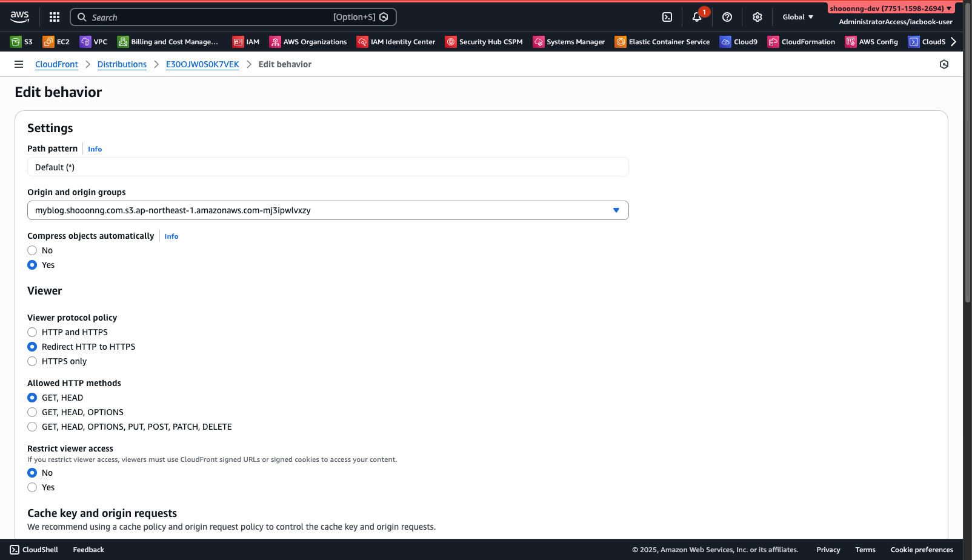Viewport: 972px width, 560px height.
Task: Open the settings gear icon
Action: [757, 17]
